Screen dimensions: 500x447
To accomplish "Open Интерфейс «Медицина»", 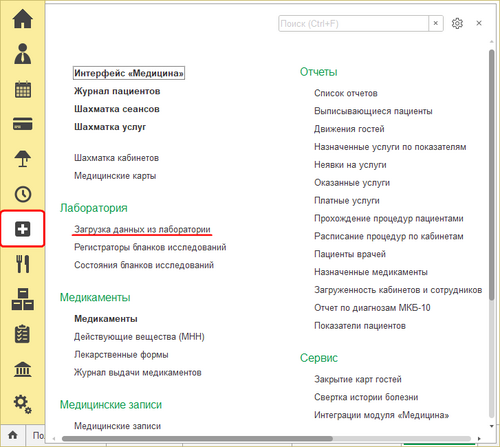I will point(129,73).
